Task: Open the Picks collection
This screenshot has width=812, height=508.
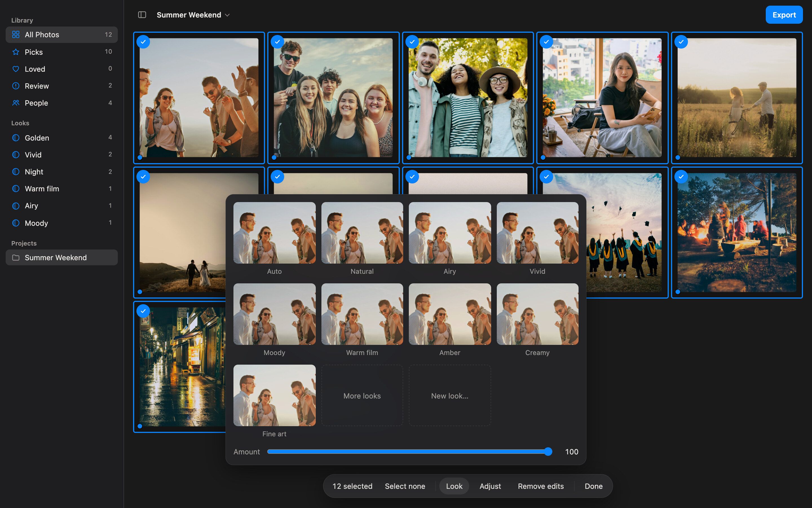Action: click(62, 52)
